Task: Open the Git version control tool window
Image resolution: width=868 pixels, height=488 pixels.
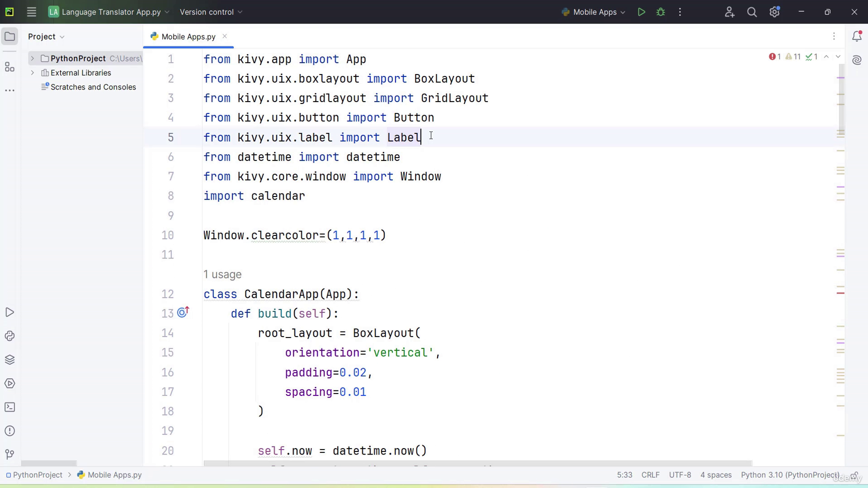Action: [9, 455]
